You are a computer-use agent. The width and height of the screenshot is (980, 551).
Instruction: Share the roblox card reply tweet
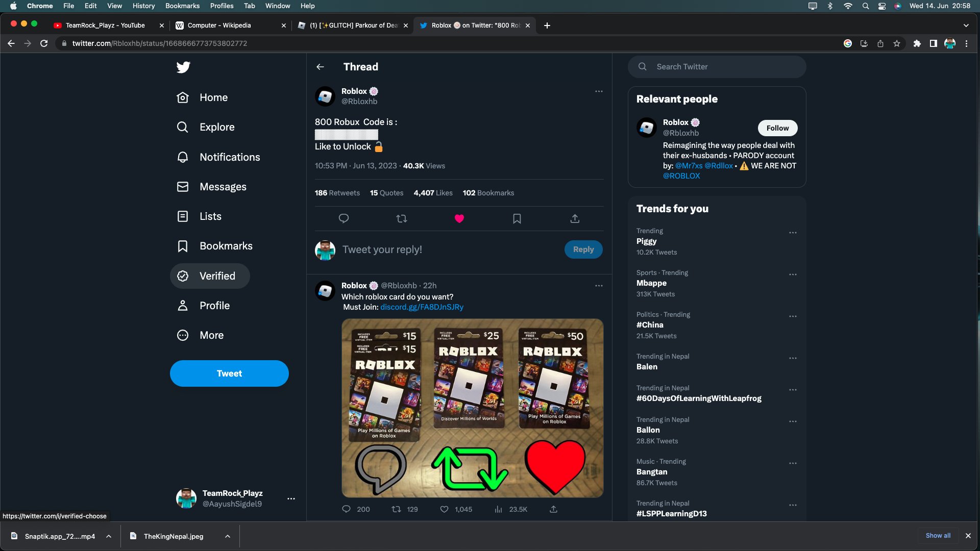click(x=553, y=509)
